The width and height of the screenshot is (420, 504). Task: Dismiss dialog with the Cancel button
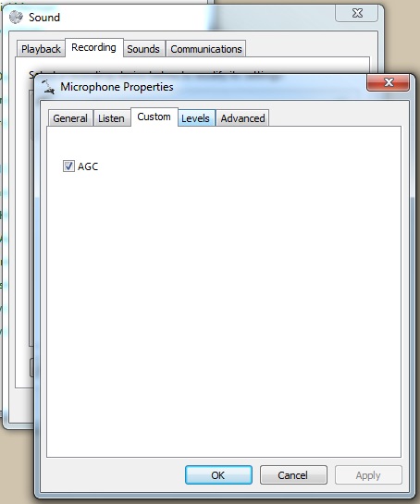pos(293,475)
